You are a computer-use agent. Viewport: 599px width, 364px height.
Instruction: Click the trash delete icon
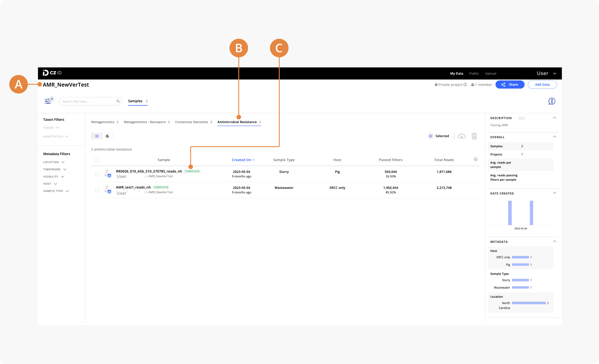474,136
